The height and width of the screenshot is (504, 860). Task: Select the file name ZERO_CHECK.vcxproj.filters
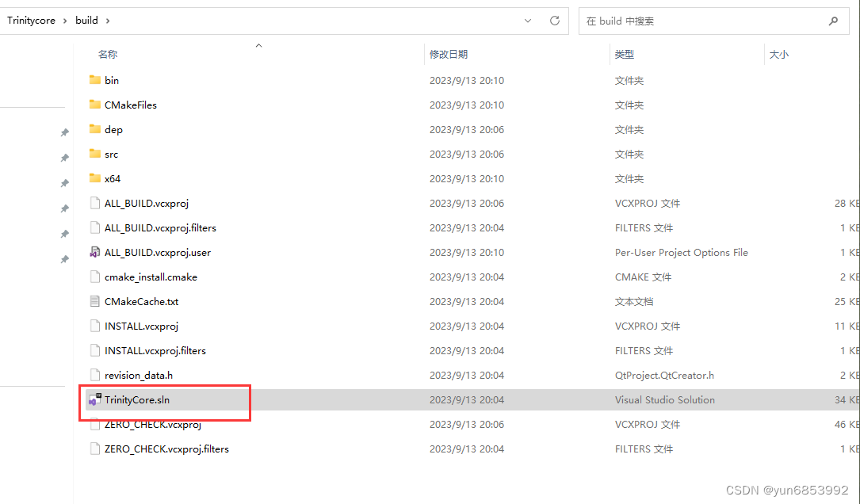click(x=166, y=449)
